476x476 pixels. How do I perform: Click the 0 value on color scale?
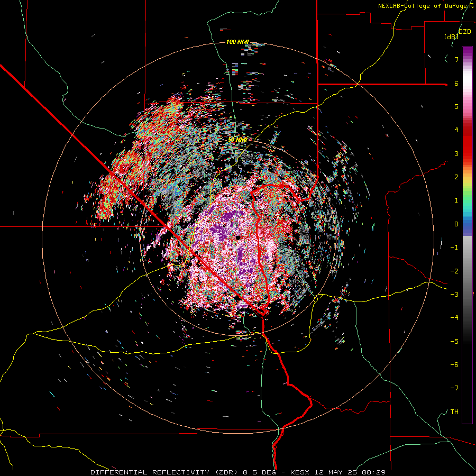tap(456, 224)
